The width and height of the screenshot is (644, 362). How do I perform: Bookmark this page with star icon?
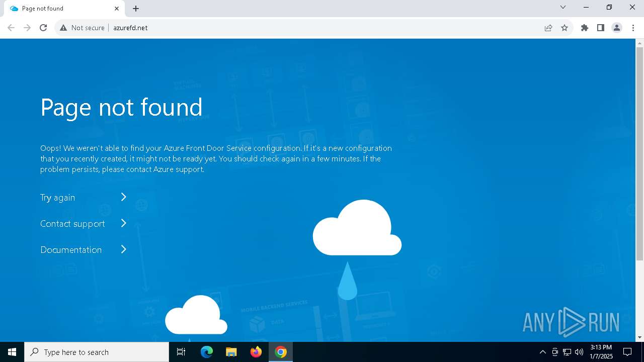565,28
